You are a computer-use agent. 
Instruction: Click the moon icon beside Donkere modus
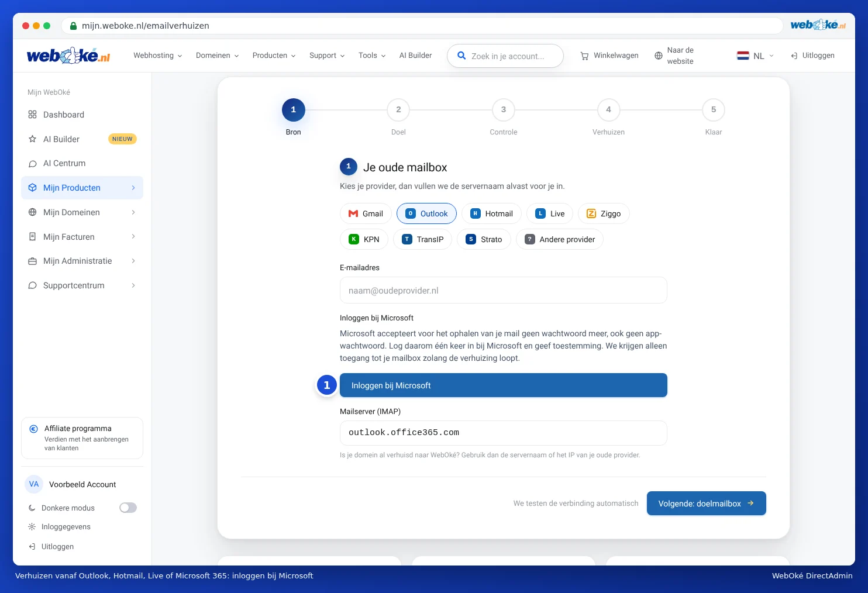point(32,508)
